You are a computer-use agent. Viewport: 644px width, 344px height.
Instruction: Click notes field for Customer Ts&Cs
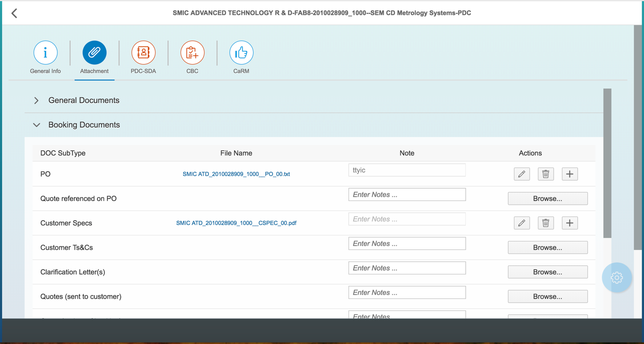(x=407, y=244)
